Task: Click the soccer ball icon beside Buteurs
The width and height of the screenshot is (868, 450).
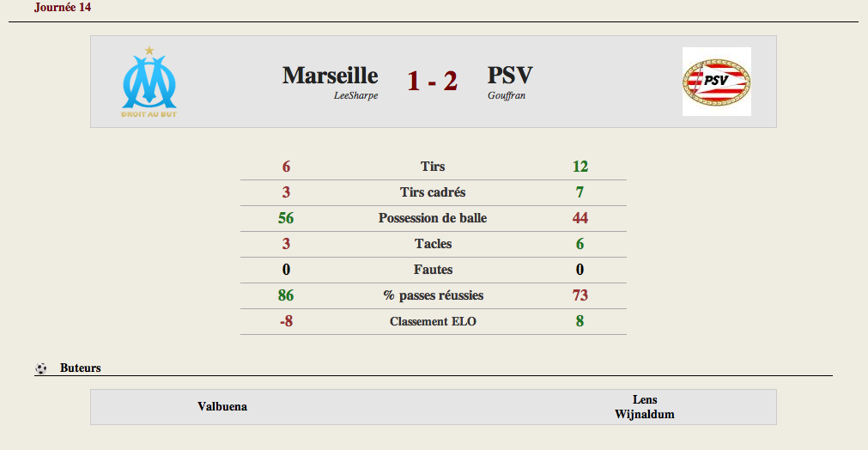Action: coord(41,368)
